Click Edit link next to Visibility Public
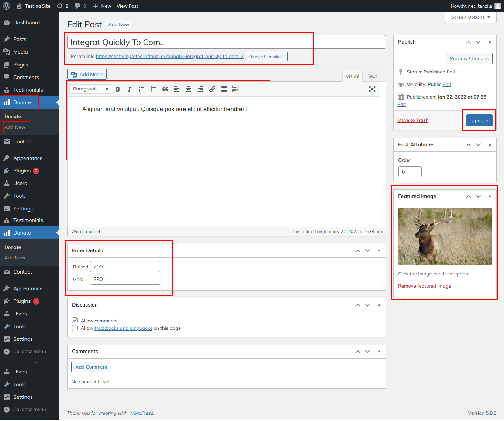This screenshot has height=421, width=504. tap(447, 85)
